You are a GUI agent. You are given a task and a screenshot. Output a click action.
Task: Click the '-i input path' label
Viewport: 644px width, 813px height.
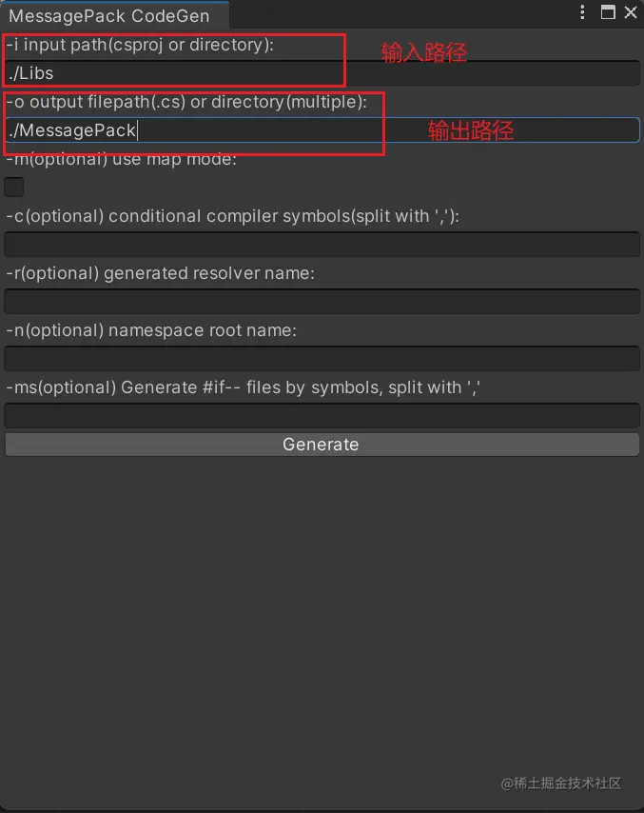point(143,45)
